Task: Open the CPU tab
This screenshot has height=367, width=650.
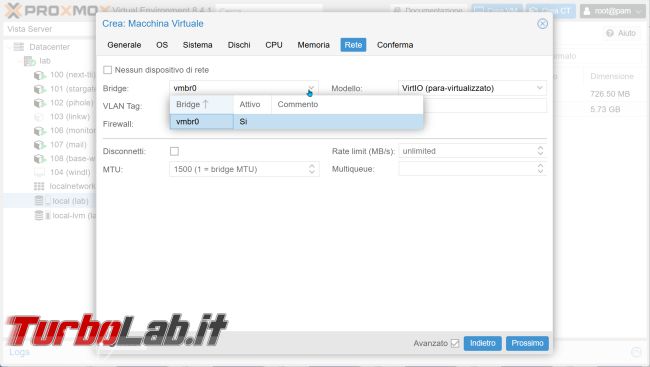Action: tap(274, 45)
